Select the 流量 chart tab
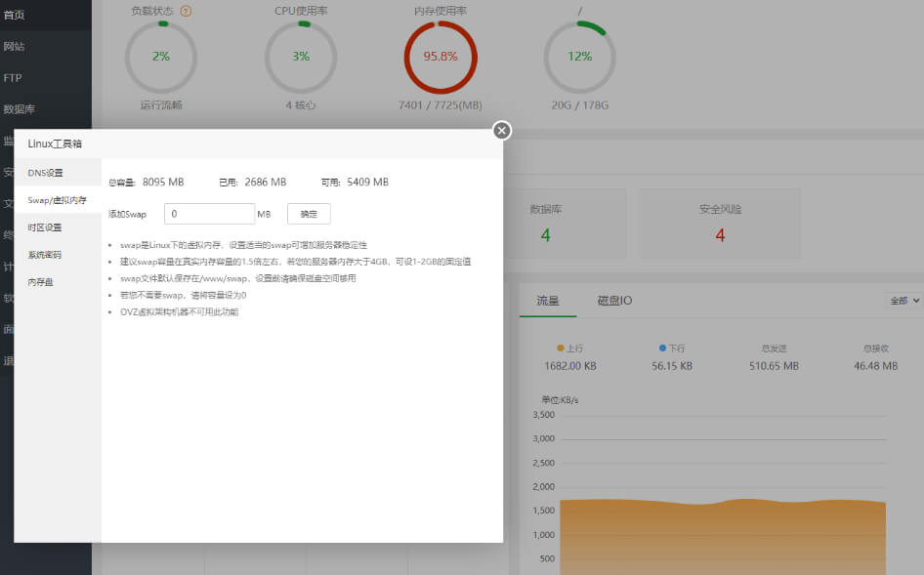Screen dimensions: 924x575 548,301
